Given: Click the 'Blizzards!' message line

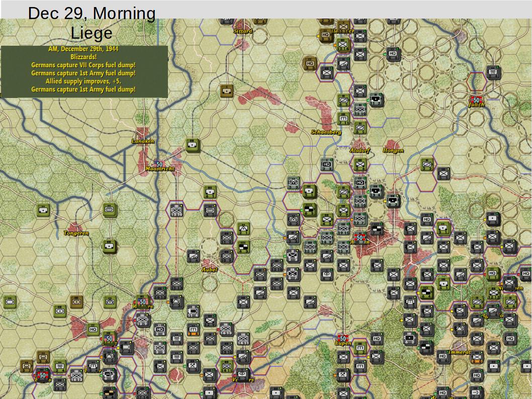Looking at the screenshot, I should (x=83, y=57).
